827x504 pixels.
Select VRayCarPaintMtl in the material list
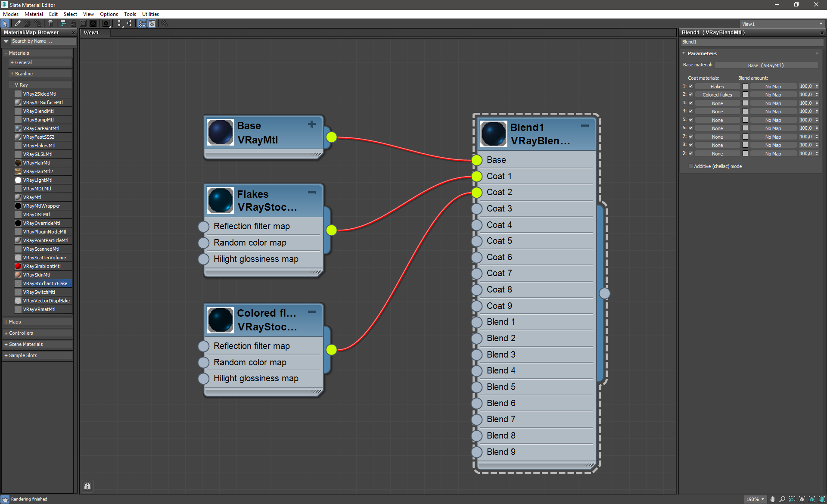click(x=41, y=128)
